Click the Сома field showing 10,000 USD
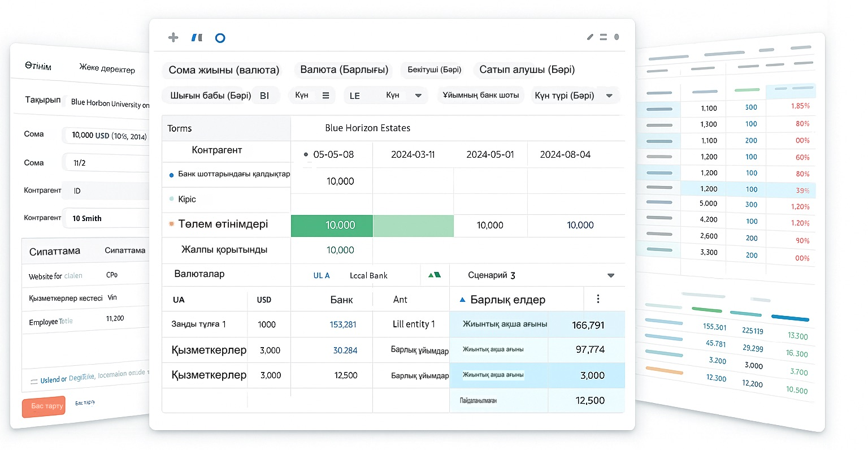This screenshot has height=450, width=868. (x=106, y=135)
